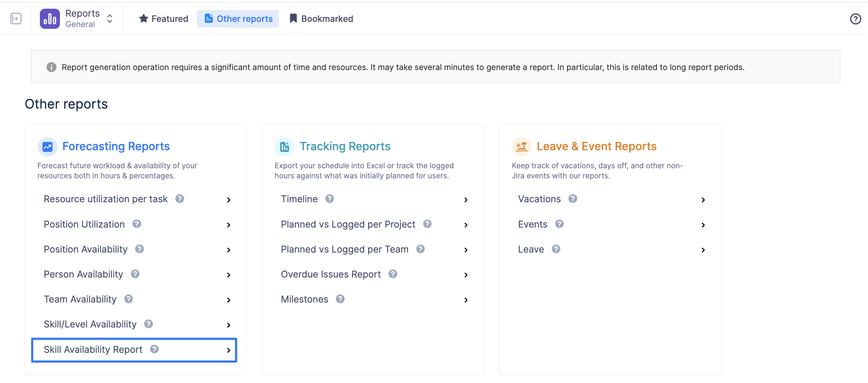Viewport: 868px width, 383px height.
Task: Click the purple Reports app icon
Action: 50,19
